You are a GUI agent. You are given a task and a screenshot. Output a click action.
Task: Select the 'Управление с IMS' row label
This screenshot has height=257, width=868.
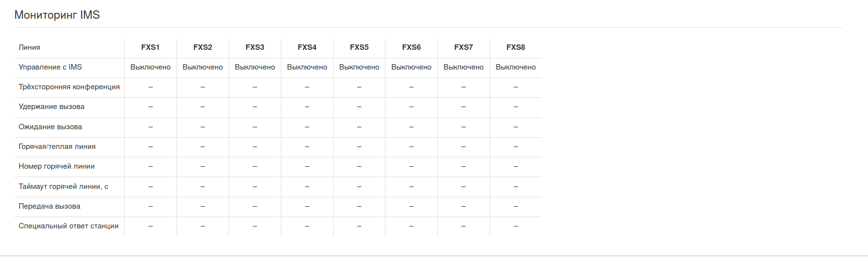click(x=50, y=67)
